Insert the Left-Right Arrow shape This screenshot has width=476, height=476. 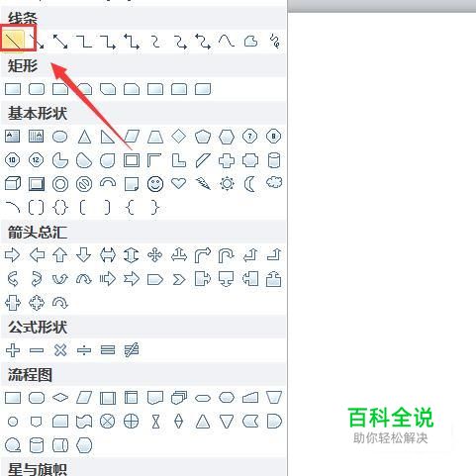[108, 255]
